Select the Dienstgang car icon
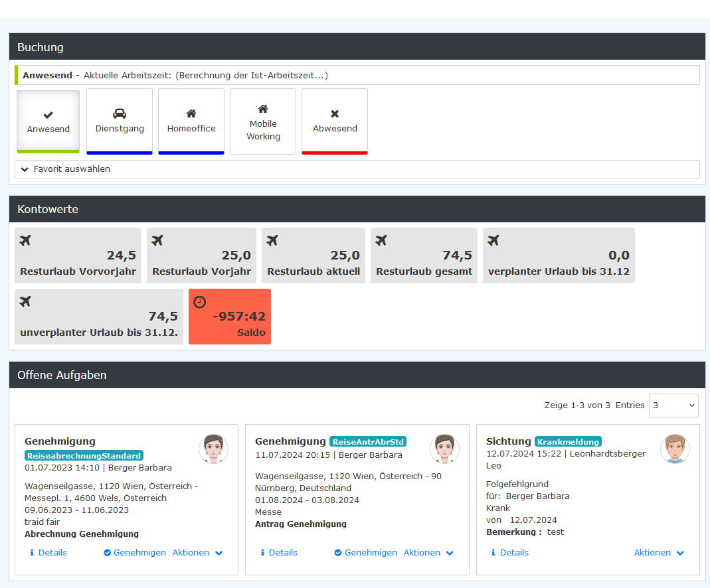 coord(120,113)
